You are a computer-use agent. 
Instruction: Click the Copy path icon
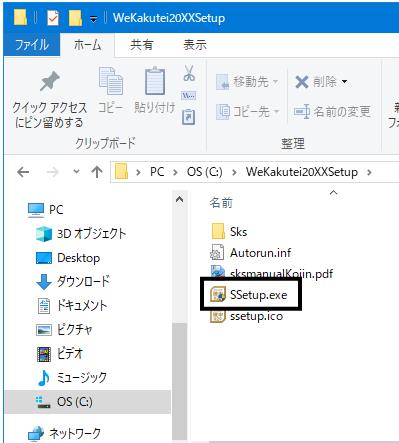coord(189,96)
